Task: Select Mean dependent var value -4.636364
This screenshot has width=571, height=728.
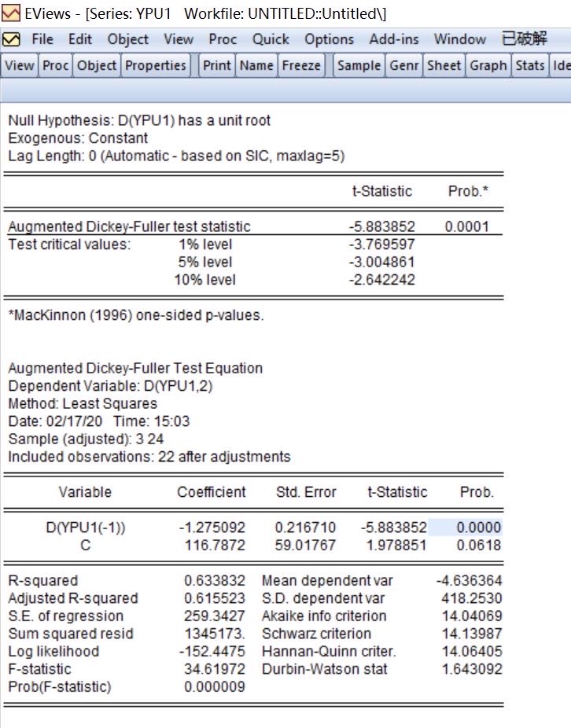Action: (470, 580)
